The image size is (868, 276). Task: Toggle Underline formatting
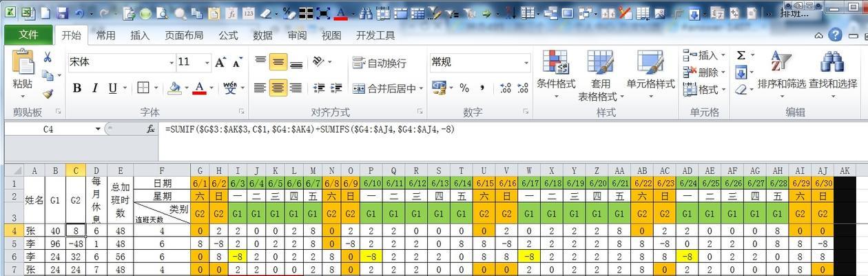[x=112, y=88]
